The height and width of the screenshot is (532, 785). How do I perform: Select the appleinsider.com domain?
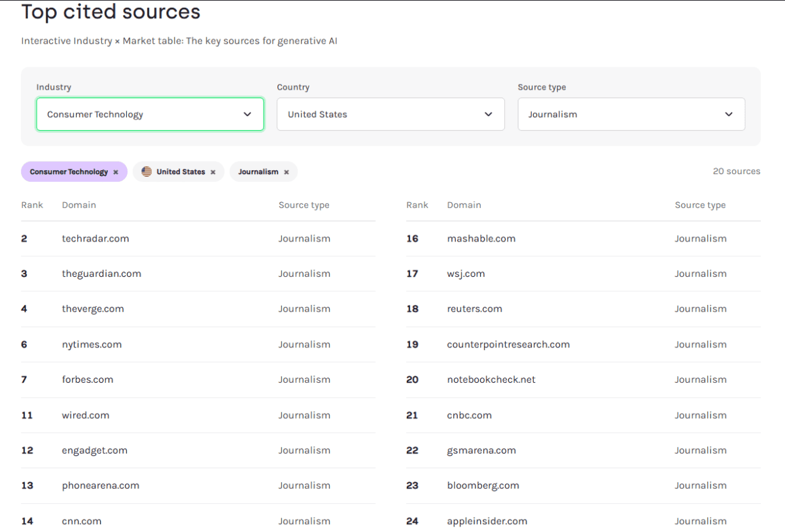487,521
